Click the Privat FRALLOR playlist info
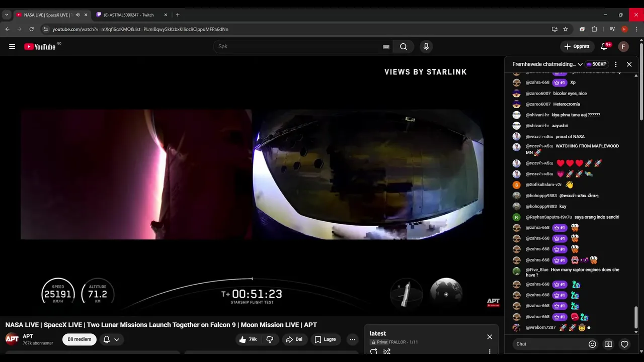This screenshot has width=644, height=362. coord(394,342)
